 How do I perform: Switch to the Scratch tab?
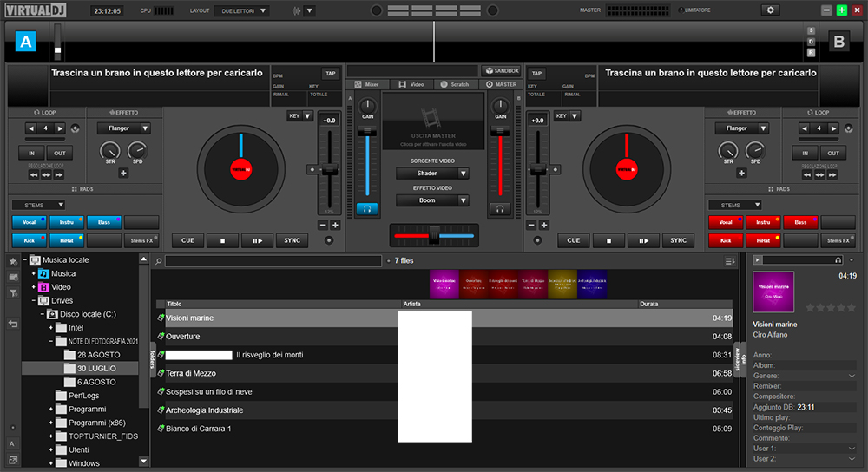click(455, 85)
